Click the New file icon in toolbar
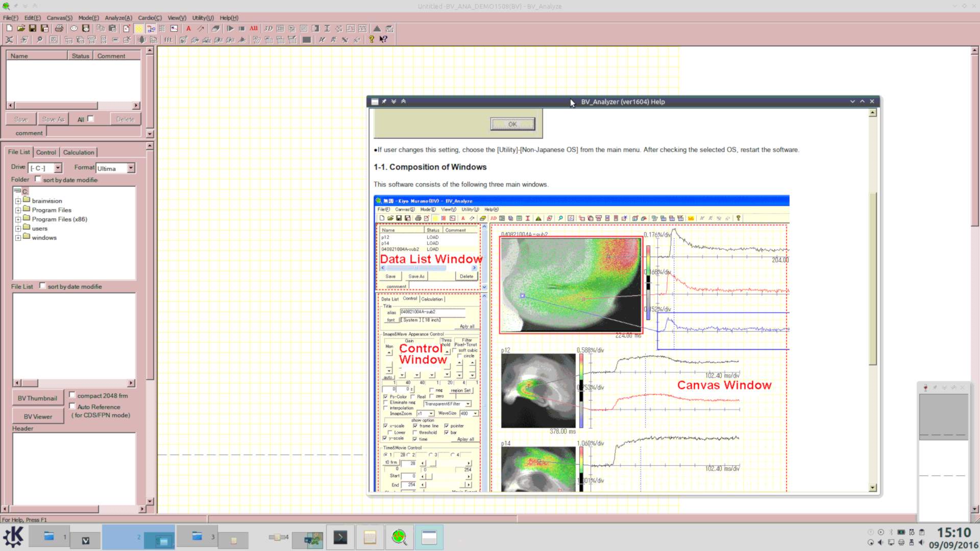 [x=9, y=29]
